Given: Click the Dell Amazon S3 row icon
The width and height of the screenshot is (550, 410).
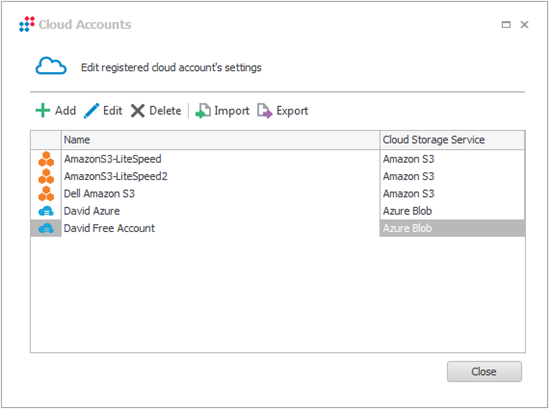Looking at the screenshot, I should click(46, 194).
